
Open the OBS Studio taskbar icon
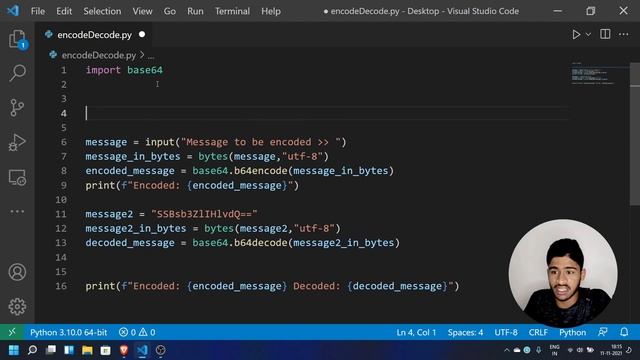click(x=160, y=350)
